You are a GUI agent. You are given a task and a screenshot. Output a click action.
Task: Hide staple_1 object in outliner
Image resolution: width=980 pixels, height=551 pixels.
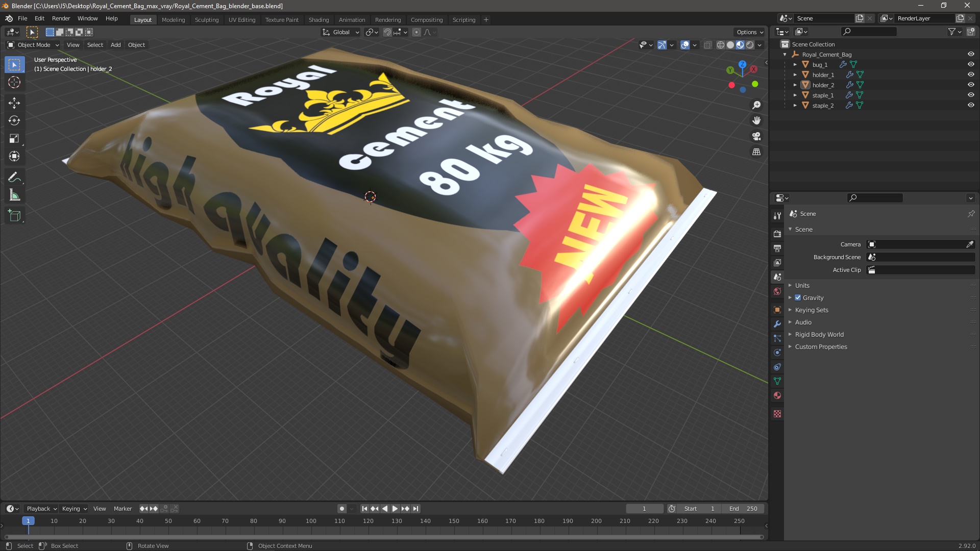(x=971, y=95)
